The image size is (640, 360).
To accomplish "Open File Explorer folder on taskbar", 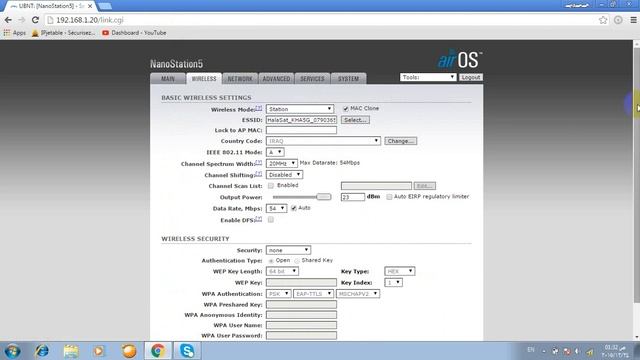I will coord(71,351).
